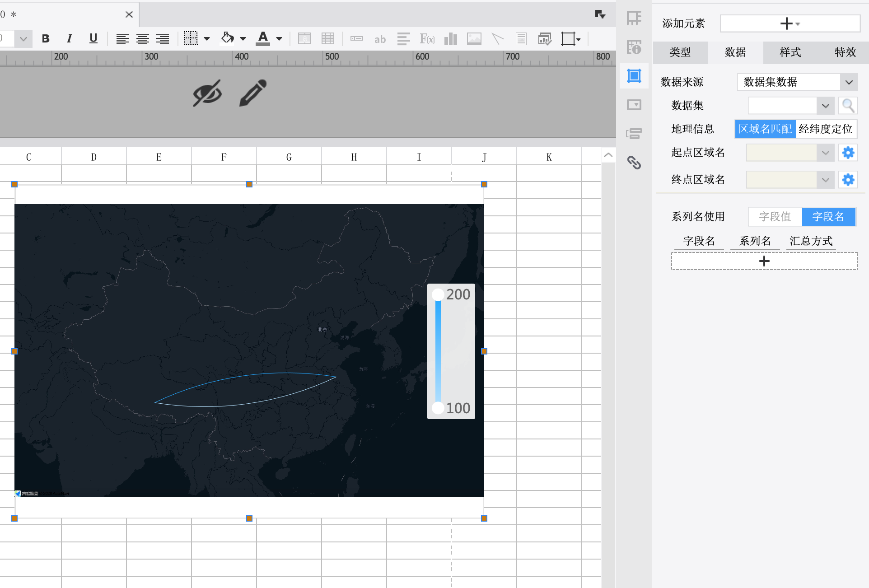Click the pencil edit icon
Screen dimensions: 869x588
coord(253,93)
